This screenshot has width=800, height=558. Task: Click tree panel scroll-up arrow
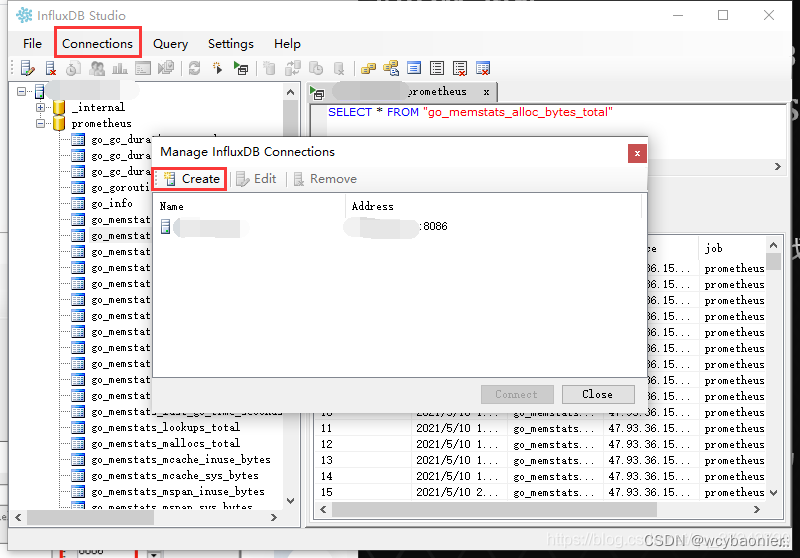point(290,92)
